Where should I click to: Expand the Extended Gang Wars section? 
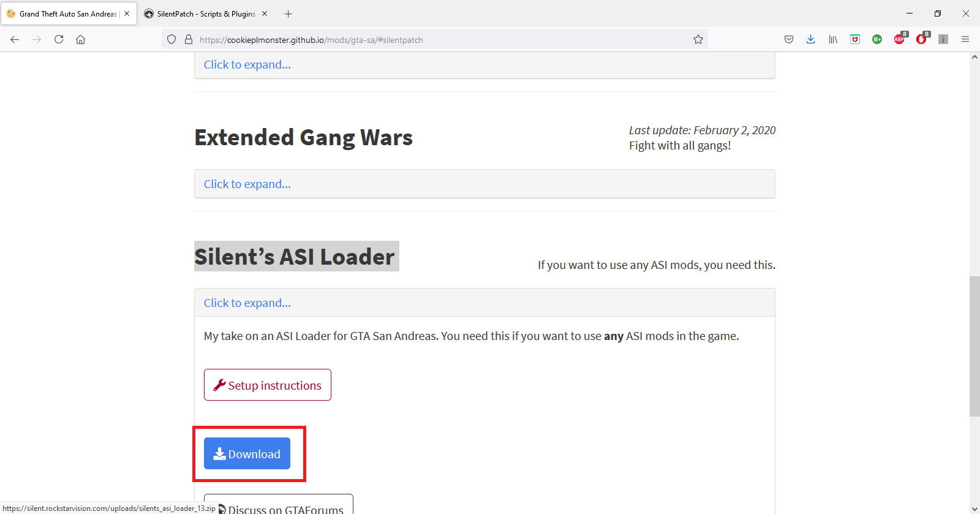[247, 184]
